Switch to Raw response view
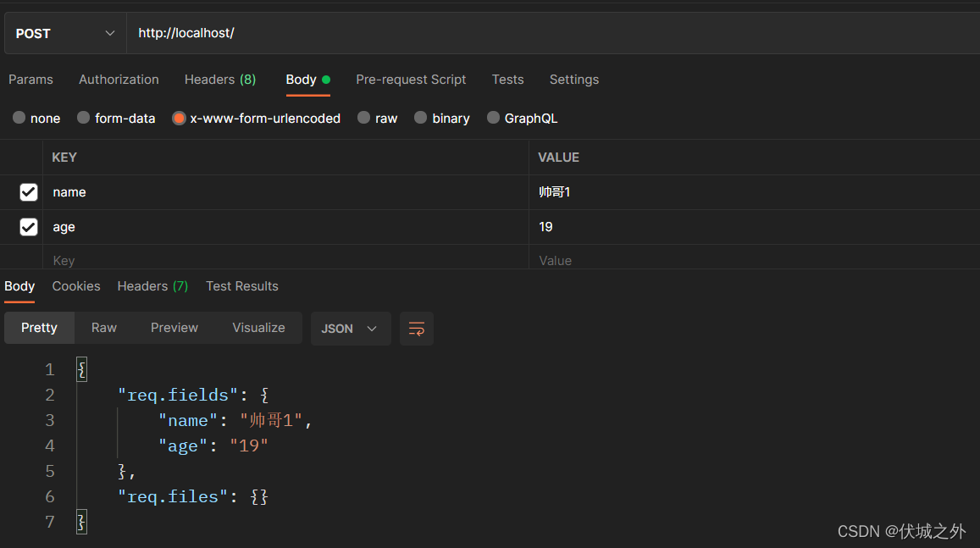The height and width of the screenshot is (548, 980). [103, 327]
